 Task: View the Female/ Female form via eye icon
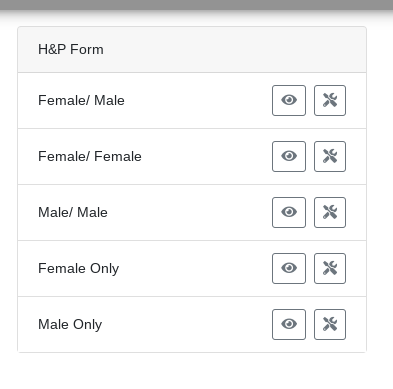pos(289,156)
